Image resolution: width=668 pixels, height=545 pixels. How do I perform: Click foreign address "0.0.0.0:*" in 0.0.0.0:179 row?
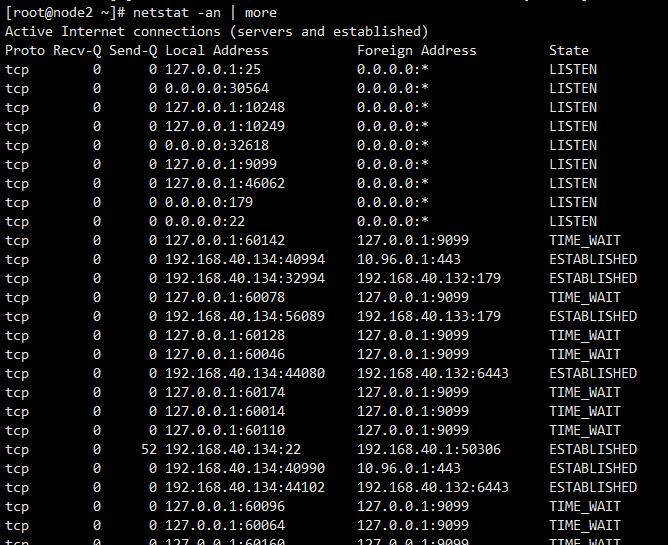393,202
